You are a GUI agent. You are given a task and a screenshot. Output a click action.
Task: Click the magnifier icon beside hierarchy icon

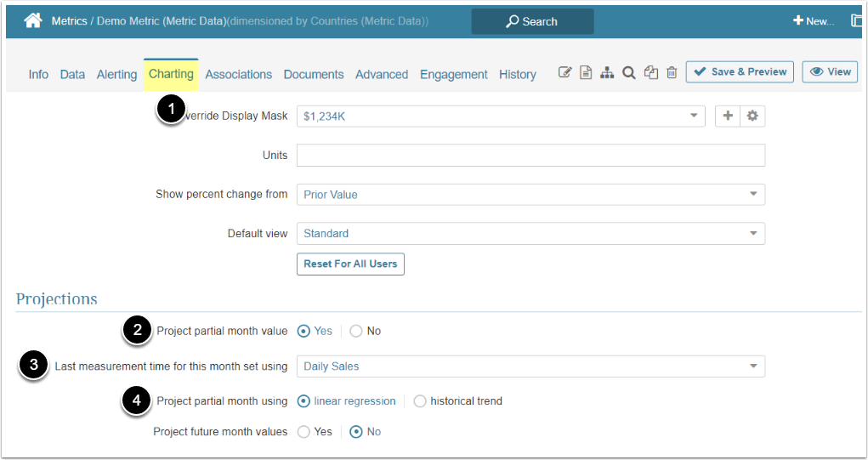tap(629, 73)
